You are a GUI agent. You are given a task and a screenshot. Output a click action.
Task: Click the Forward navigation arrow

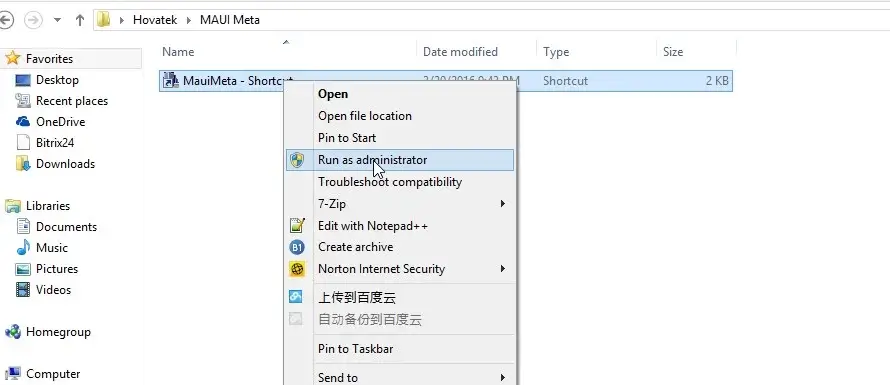33,20
